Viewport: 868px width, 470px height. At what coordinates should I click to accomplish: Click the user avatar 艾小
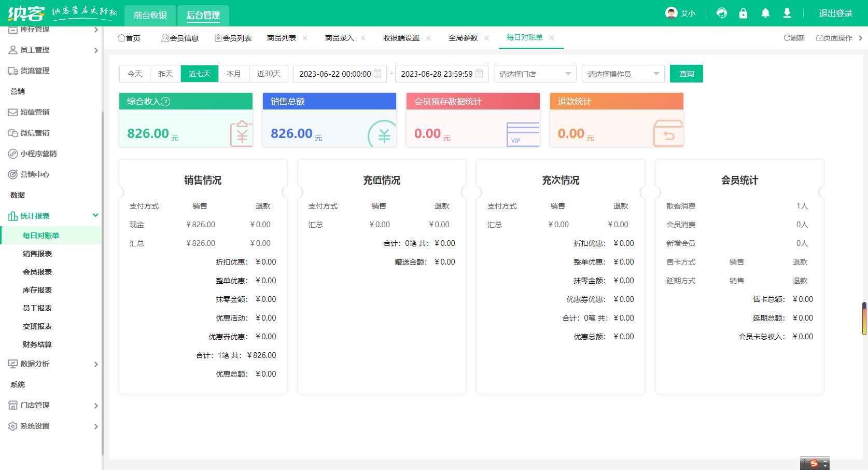click(671, 13)
